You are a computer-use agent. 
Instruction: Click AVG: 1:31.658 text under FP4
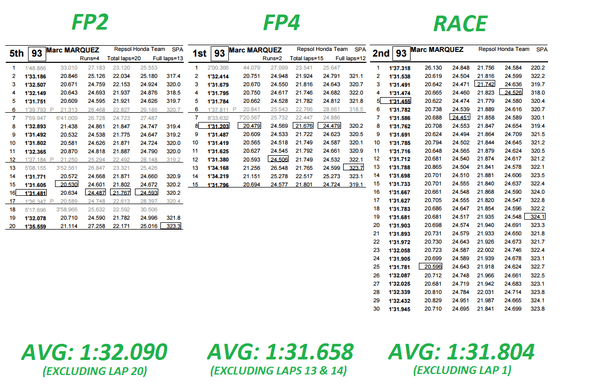280,352
